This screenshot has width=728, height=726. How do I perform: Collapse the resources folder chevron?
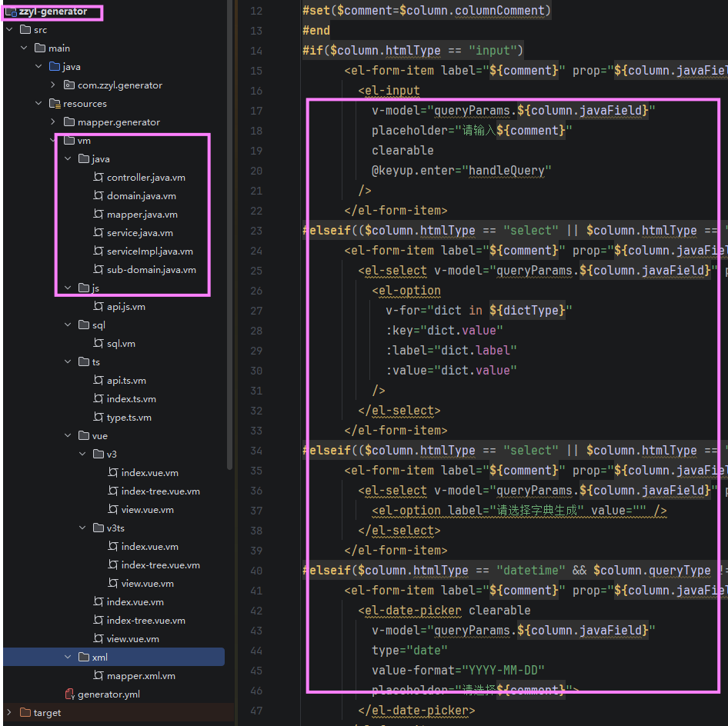click(x=38, y=104)
